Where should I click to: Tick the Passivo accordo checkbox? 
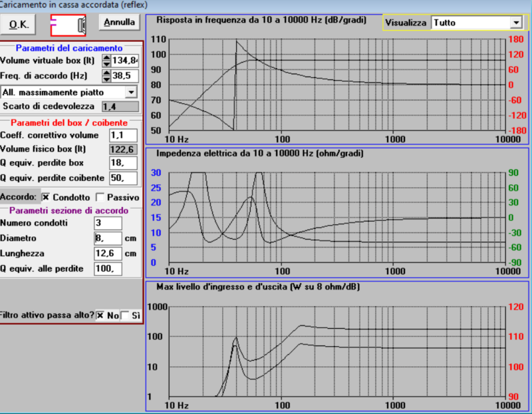tap(100, 197)
